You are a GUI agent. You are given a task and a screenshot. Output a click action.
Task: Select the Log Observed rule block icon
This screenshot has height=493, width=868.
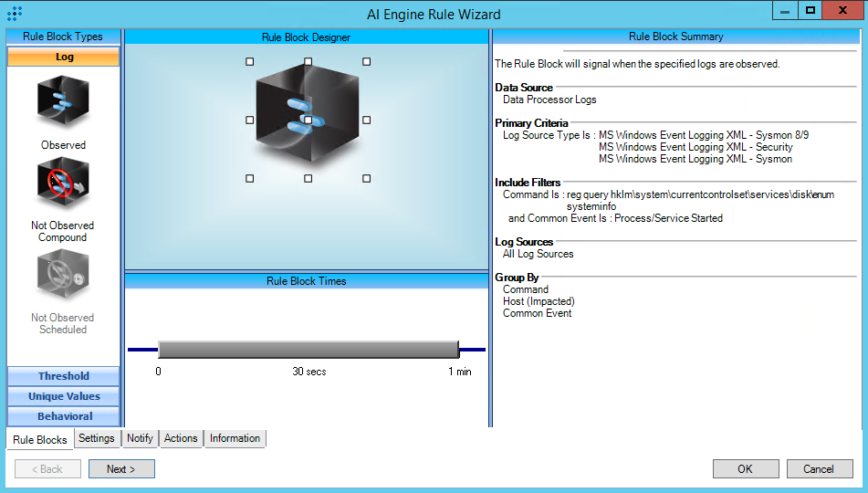(x=63, y=101)
